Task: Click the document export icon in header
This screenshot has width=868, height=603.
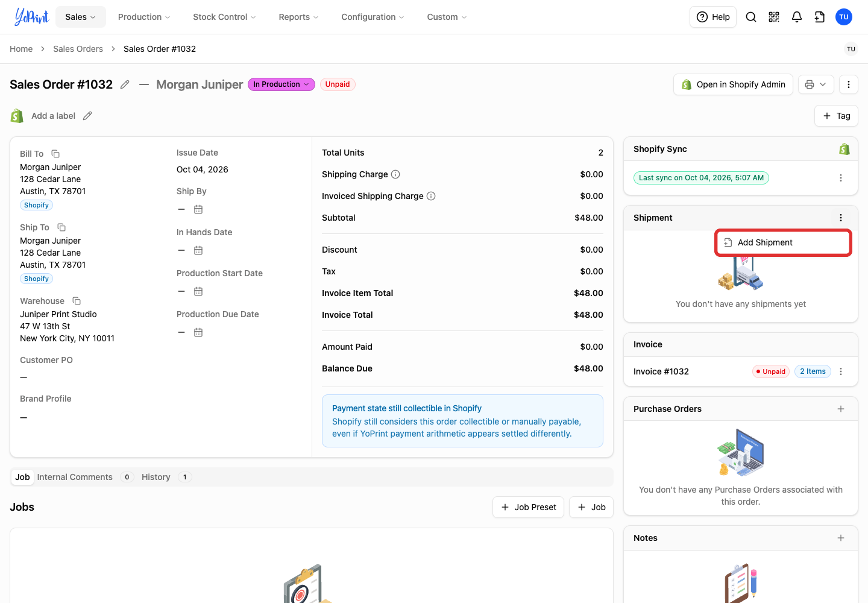Action: point(820,17)
